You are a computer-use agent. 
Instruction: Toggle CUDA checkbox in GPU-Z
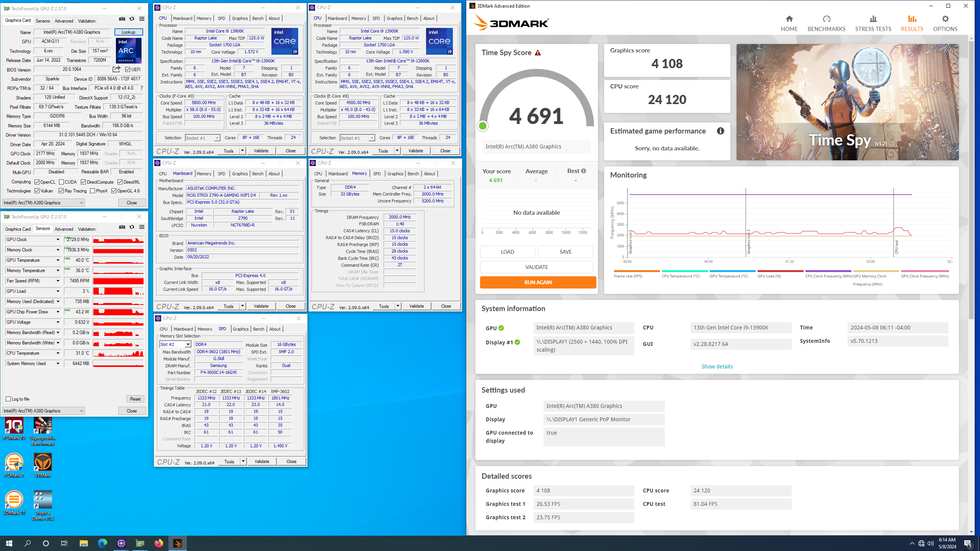pyautogui.click(x=61, y=182)
